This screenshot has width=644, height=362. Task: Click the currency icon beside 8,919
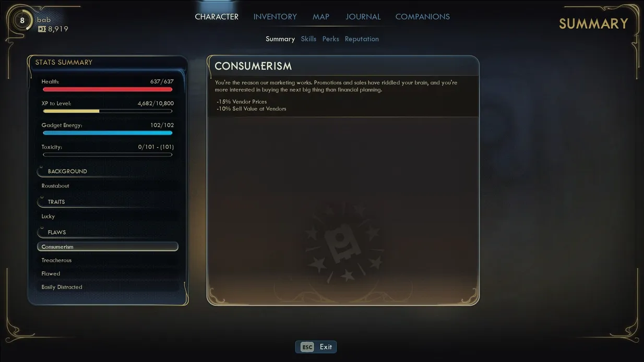[42, 29]
